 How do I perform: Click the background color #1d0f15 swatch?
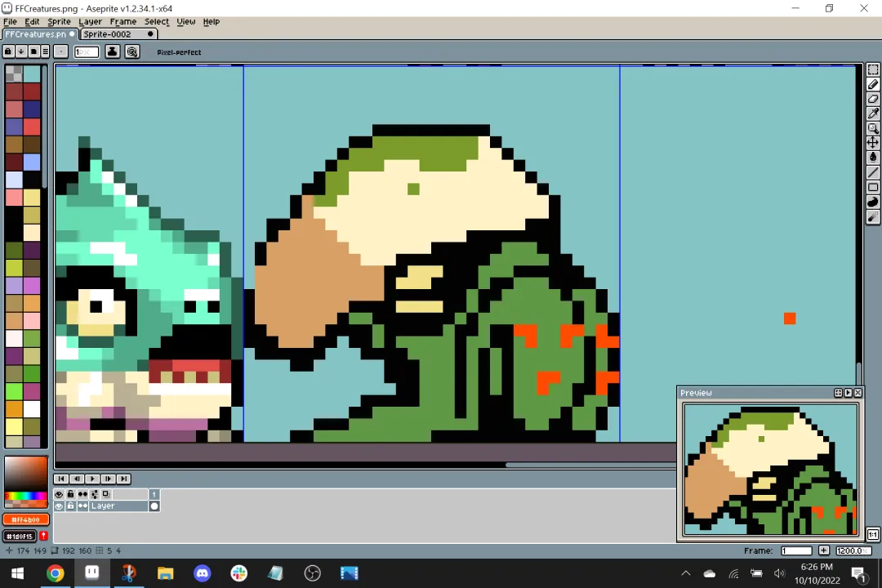point(20,537)
